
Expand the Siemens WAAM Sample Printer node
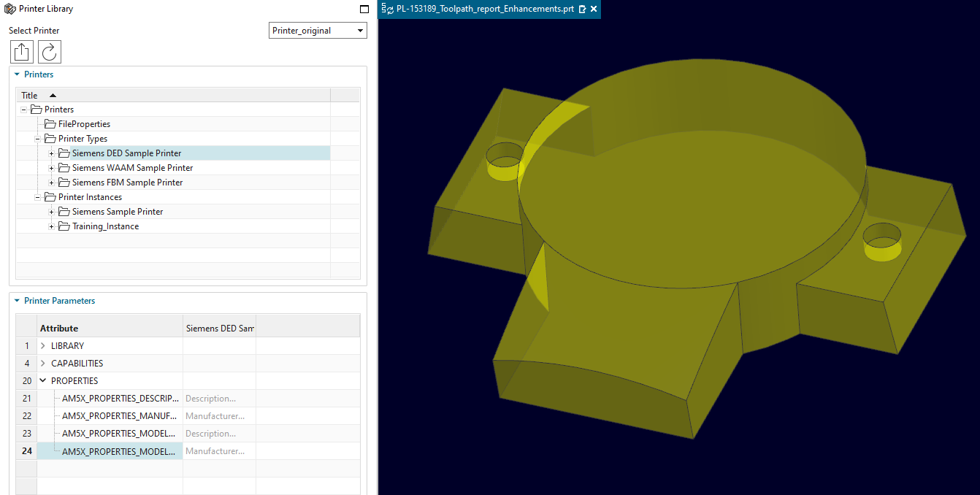[x=50, y=167]
